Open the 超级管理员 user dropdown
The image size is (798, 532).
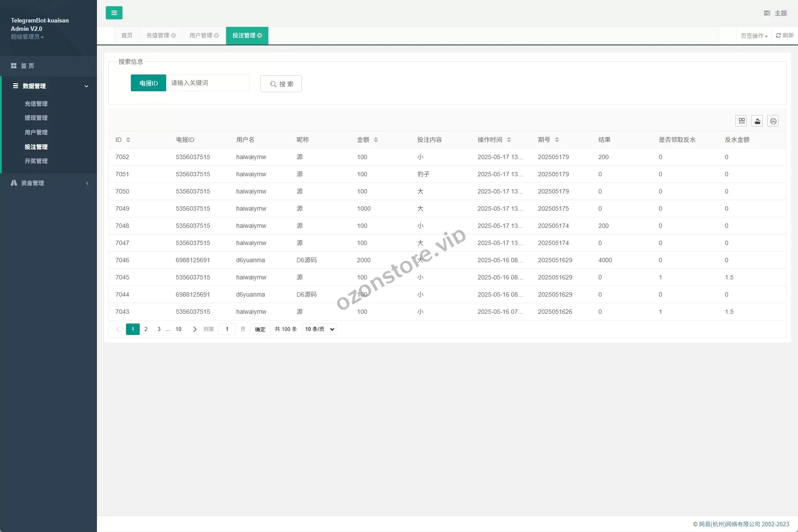pos(27,37)
